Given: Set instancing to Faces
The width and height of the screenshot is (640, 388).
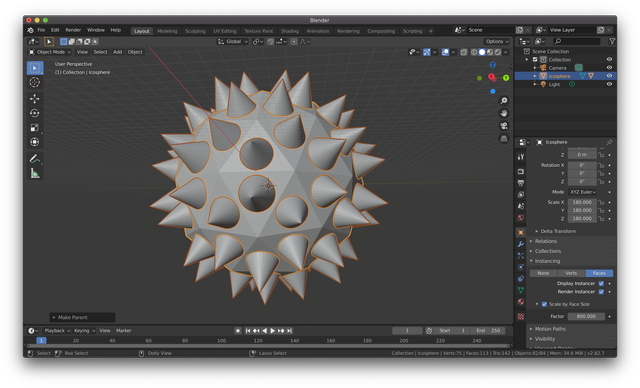Looking at the screenshot, I should [x=599, y=273].
